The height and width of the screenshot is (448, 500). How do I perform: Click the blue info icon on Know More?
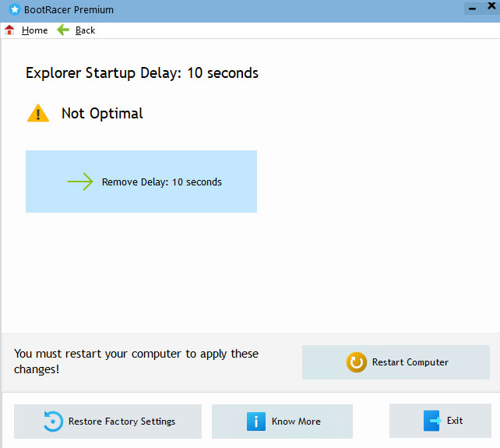[x=256, y=422]
